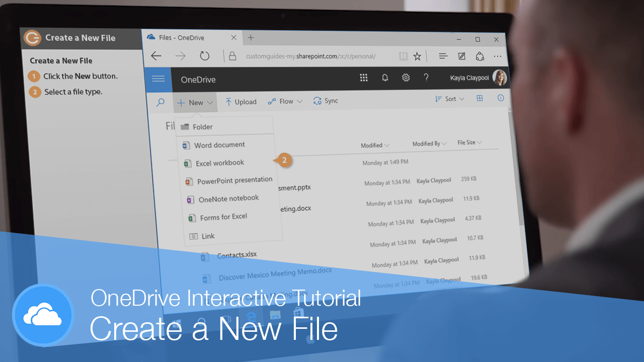Click the Upload button
Viewport: 644px width, 362px height.
click(240, 102)
